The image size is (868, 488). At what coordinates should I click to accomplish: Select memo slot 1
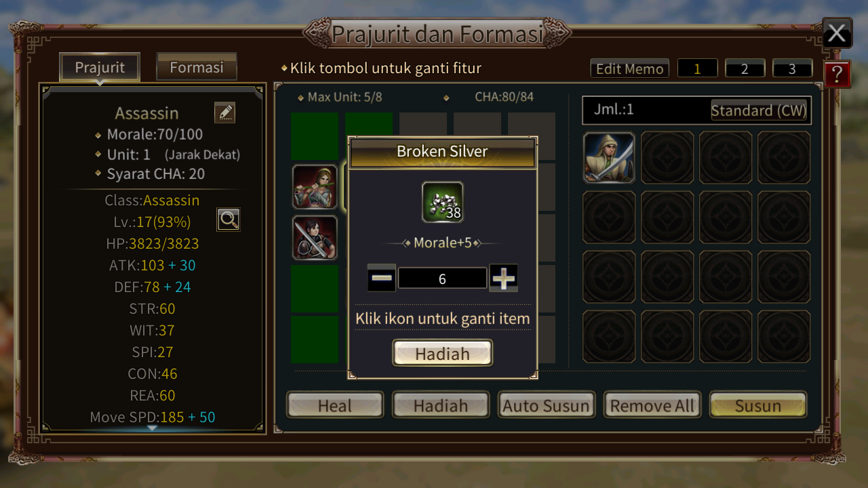click(x=697, y=68)
